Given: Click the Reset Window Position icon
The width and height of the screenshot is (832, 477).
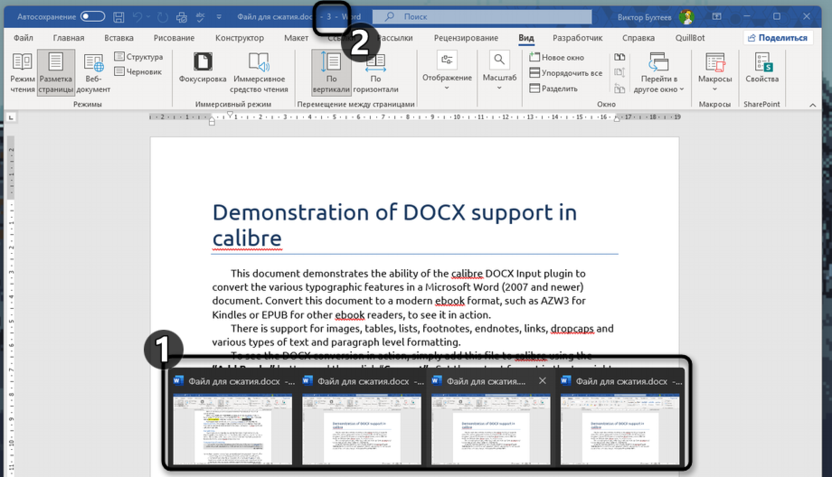Looking at the screenshot, I should 619,88.
